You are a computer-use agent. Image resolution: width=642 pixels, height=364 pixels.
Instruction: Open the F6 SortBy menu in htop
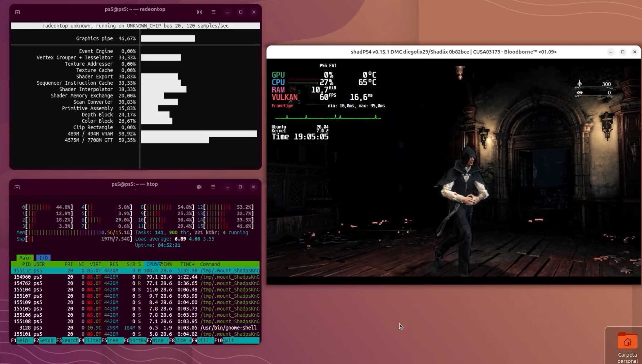point(135,340)
